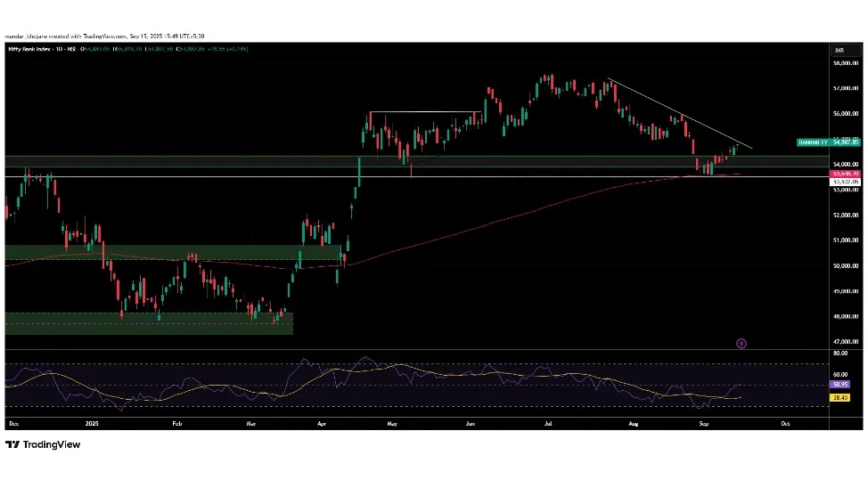Select the green BANKNIFTY price label
The image size is (868, 488).
[828, 142]
